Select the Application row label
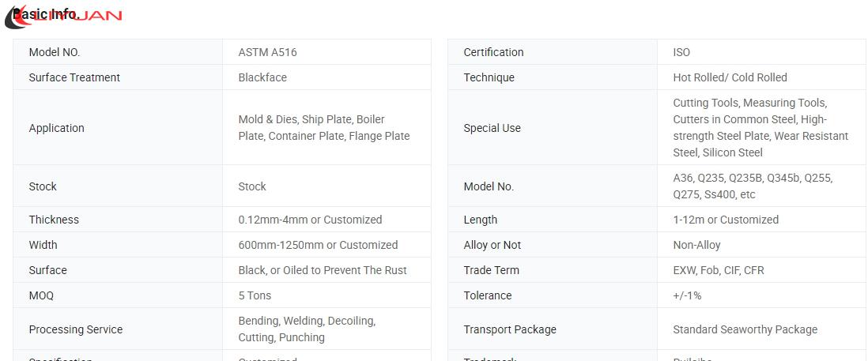868x361 pixels. click(x=56, y=128)
